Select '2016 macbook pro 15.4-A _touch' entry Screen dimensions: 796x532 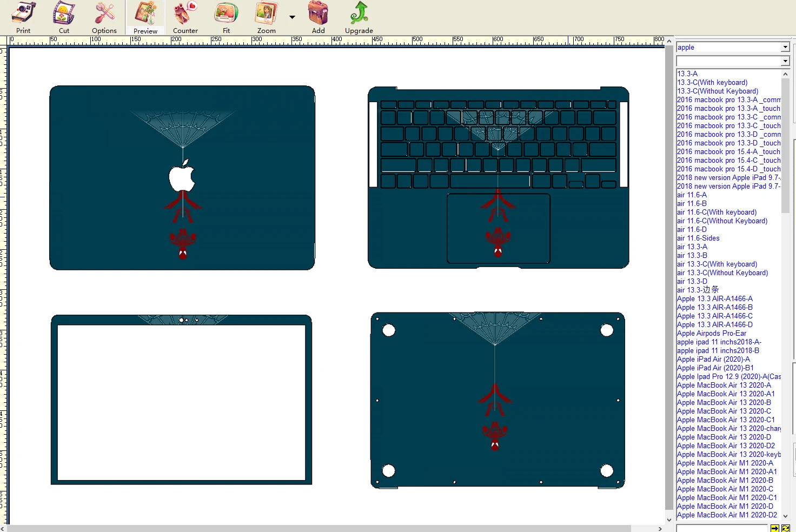[729, 151]
